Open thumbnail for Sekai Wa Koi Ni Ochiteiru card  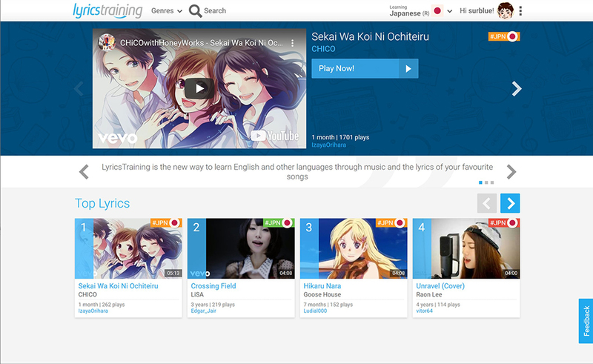pyautogui.click(x=128, y=248)
